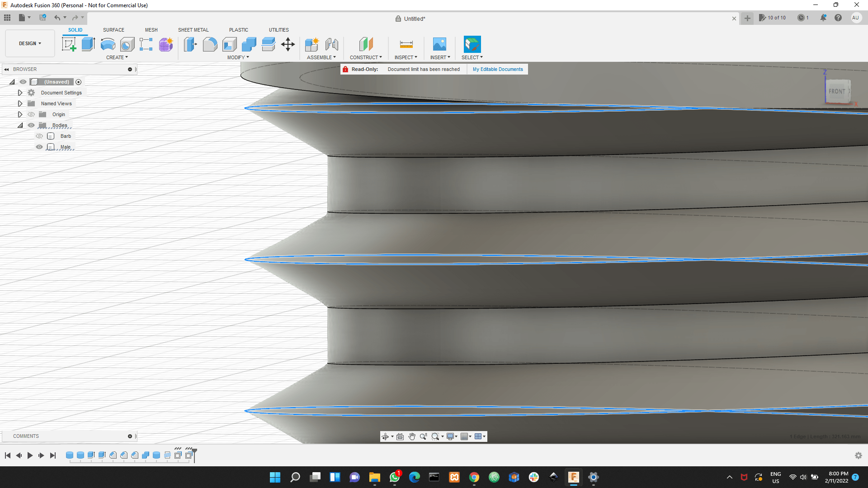Open the SHEET METAL ribbon tab
Image resolution: width=868 pixels, height=488 pixels.
193,30
